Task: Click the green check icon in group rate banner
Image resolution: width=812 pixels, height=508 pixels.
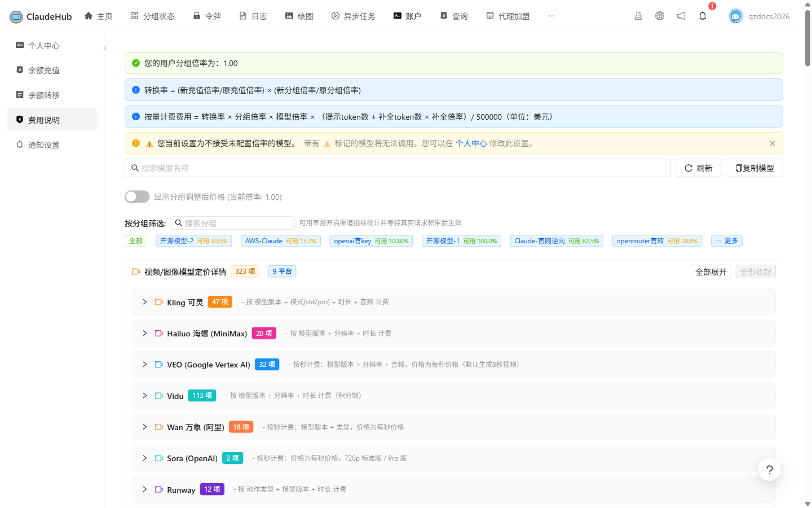Action: pyautogui.click(x=136, y=63)
